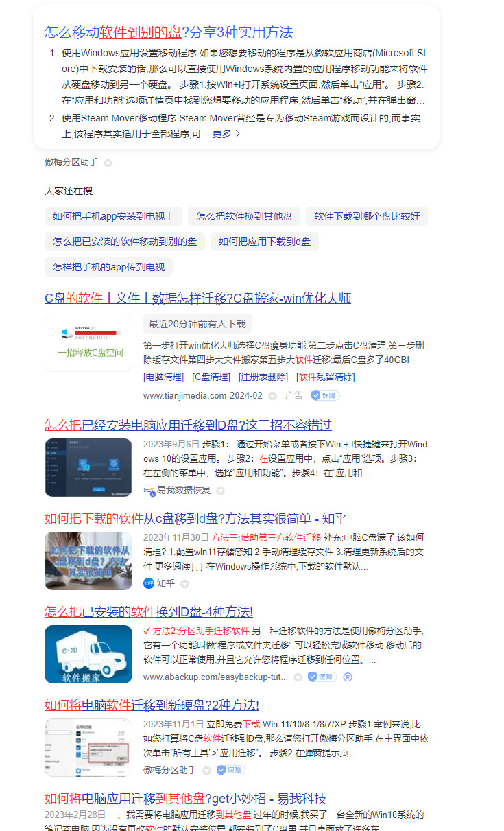Click the 最近20分钟前有人下载 label
504x831 pixels.
coord(197,324)
